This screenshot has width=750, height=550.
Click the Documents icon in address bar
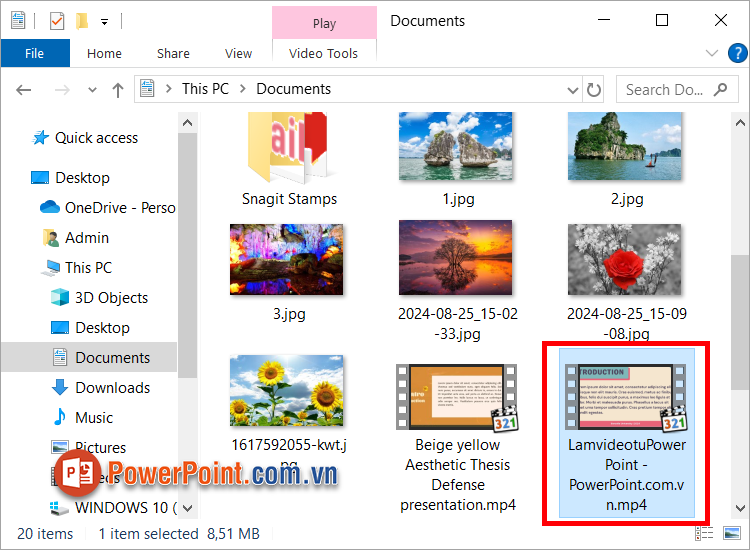coord(147,88)
